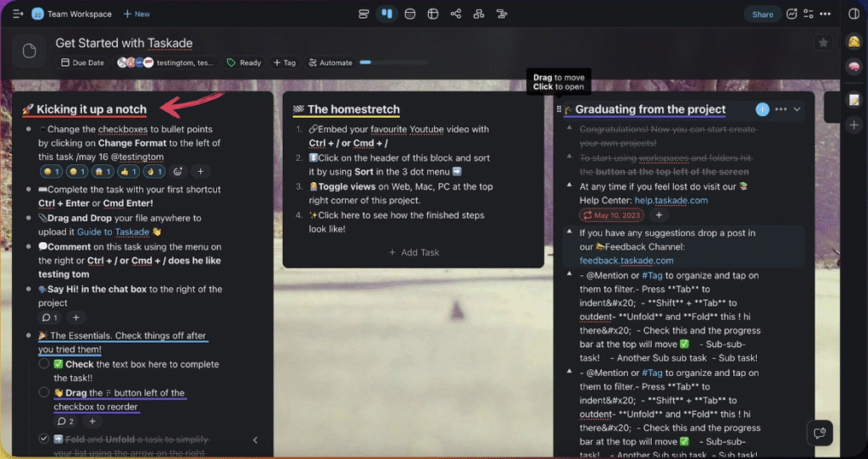Open the project settings sliders icon
868x459 pixels.
click(808, 14)
